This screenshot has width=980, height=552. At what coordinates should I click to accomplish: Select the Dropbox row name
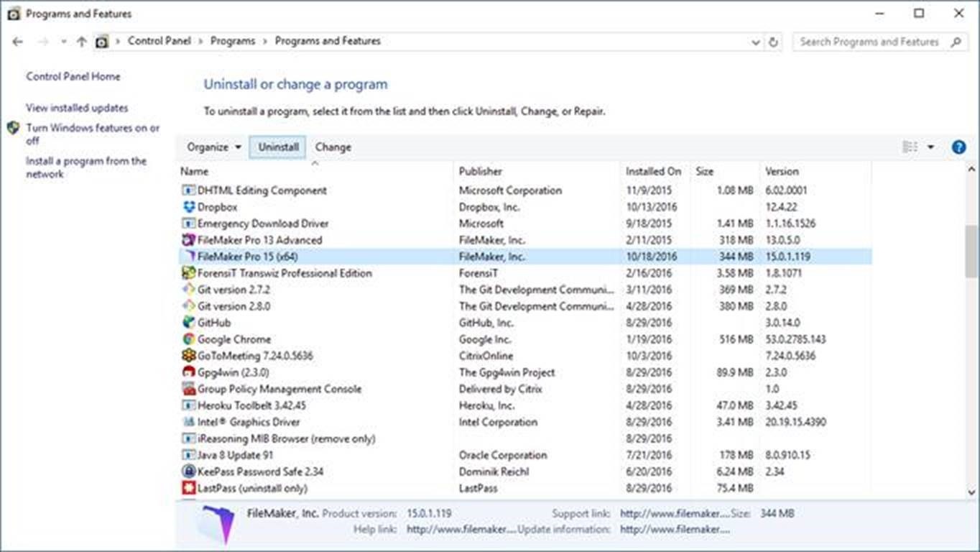point(217,207)
